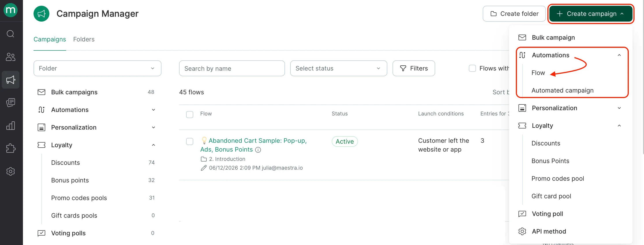The width and height of the screenshot is (644, 245).
Task: Open the Abandoned Cart Sample flow link
Action: tap(253, 145)
